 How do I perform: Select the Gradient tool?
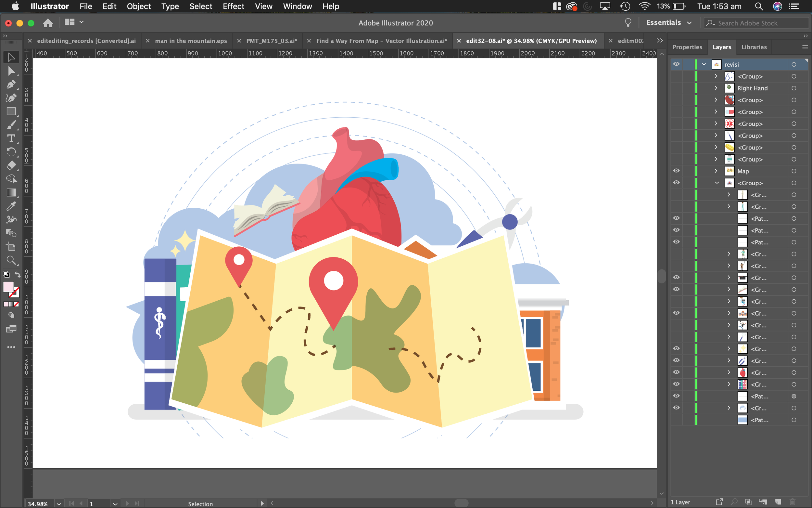click(11, 192)
